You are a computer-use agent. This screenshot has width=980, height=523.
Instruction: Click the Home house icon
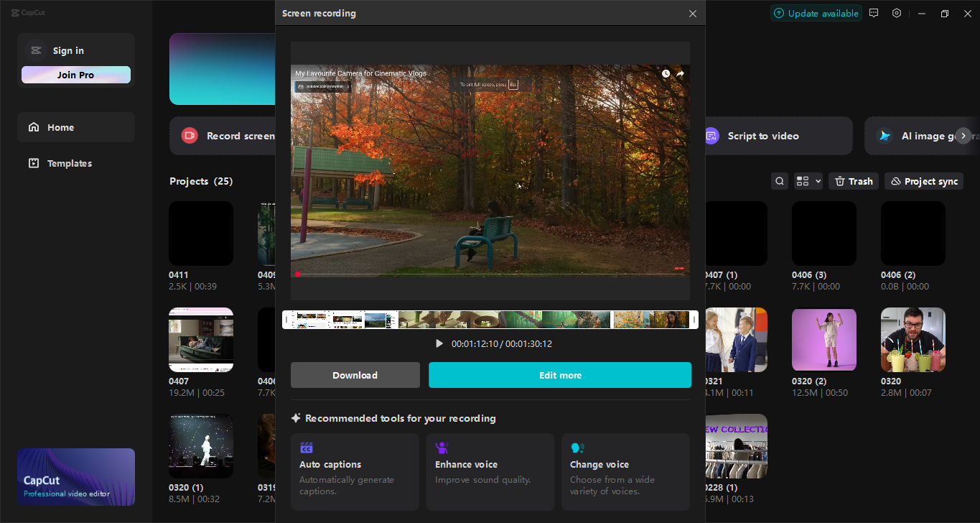pyautogui.click(x=34, y=127)
